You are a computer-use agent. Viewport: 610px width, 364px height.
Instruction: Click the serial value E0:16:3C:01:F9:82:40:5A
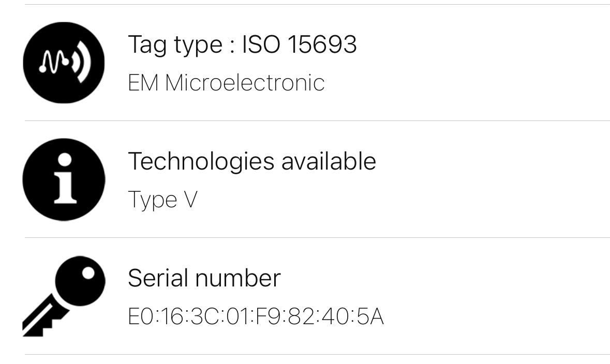click(256, 317)
